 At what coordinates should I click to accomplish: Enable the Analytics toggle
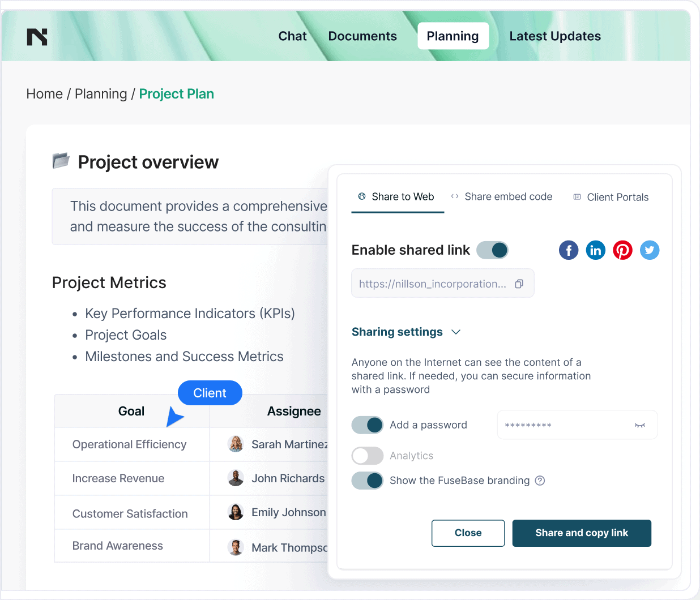pos(368,456)
